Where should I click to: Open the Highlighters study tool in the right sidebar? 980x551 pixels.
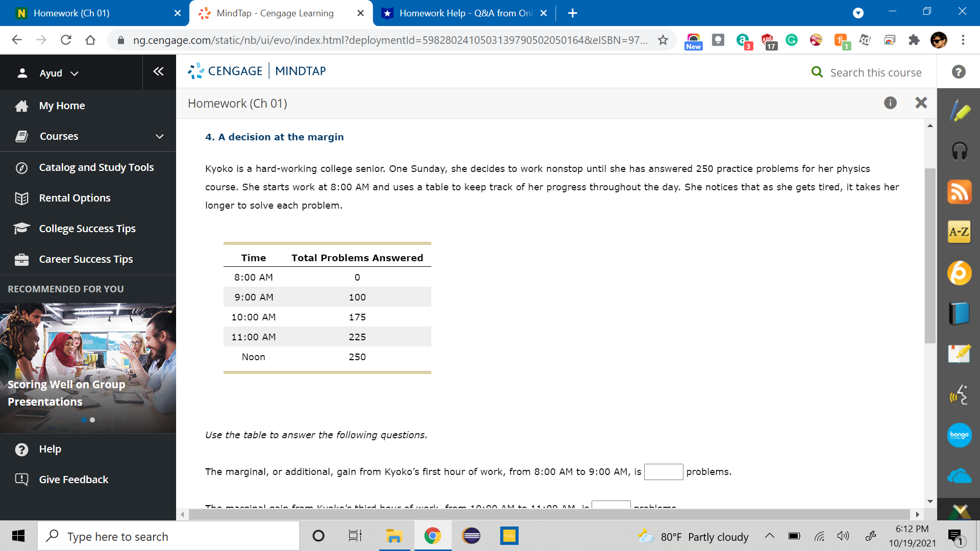coord(959,110)
